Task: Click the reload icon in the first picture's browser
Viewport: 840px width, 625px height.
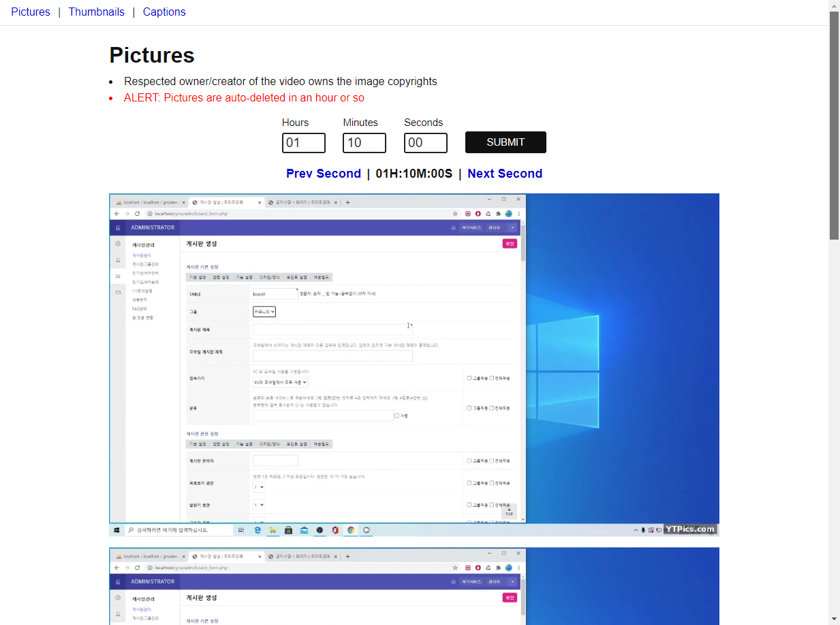Action: (x=137, y=214)
